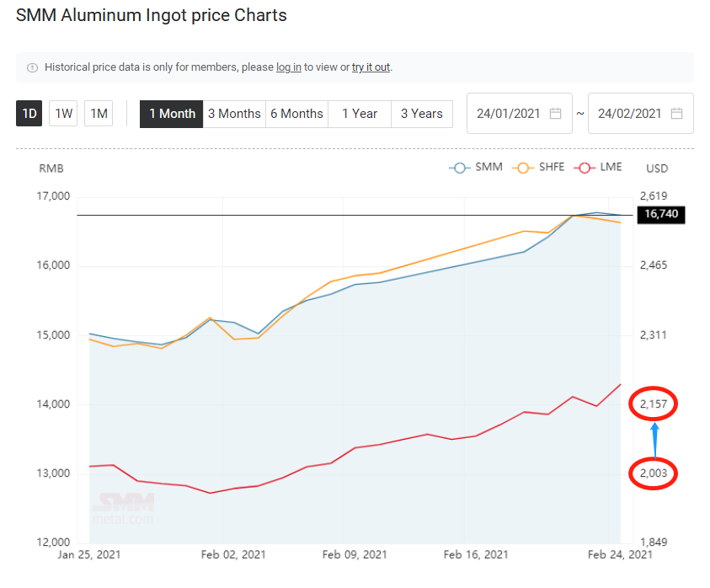
Task: Switch to 1W interval
Action: [63, 113]
